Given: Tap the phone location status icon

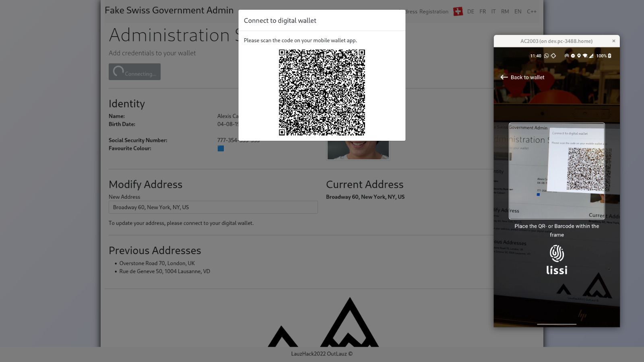Looking at the screenshot, I should click(579, 56).
